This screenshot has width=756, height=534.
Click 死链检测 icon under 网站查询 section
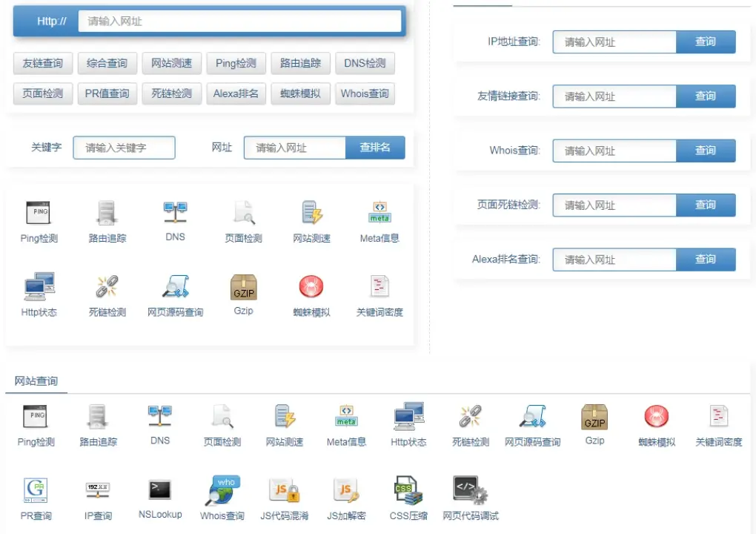click(x=470, y=416)
